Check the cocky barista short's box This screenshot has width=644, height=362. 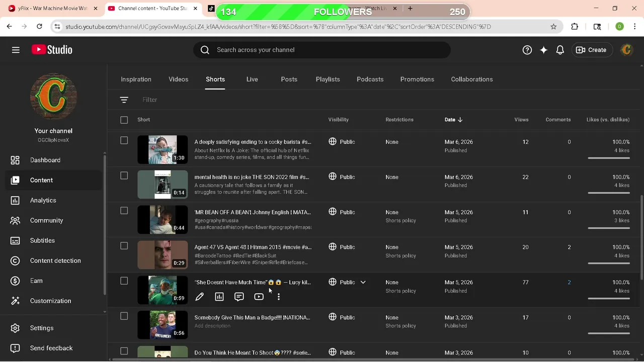(124, 140)
